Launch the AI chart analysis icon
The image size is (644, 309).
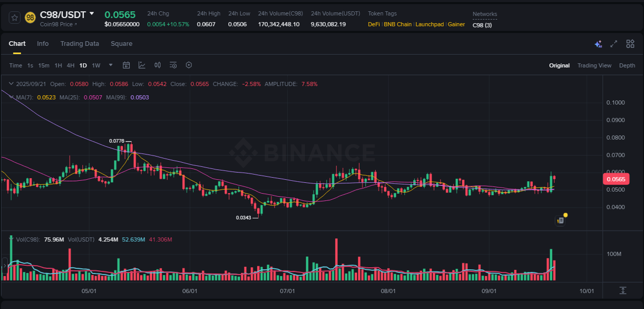tap(598, 44)
